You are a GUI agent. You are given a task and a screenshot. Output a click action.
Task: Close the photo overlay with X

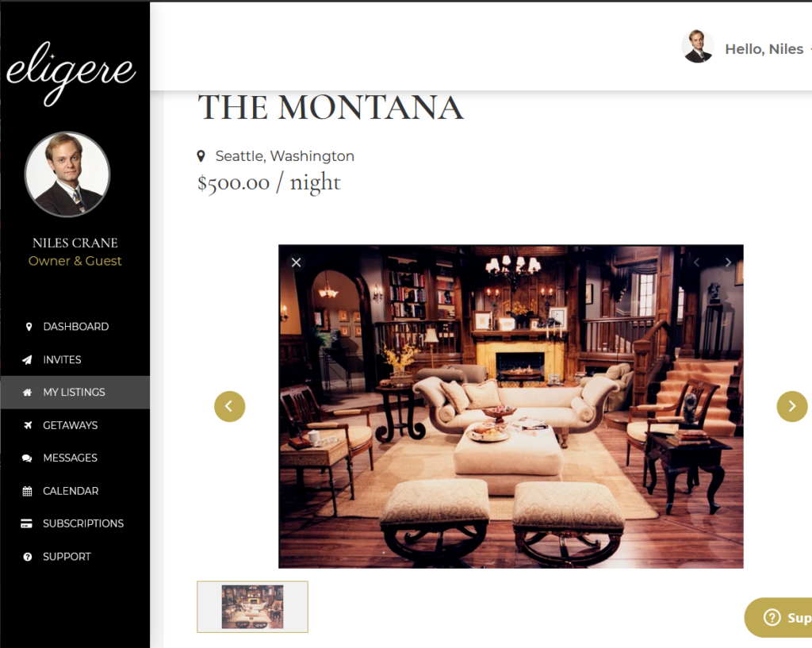point(297,263)
